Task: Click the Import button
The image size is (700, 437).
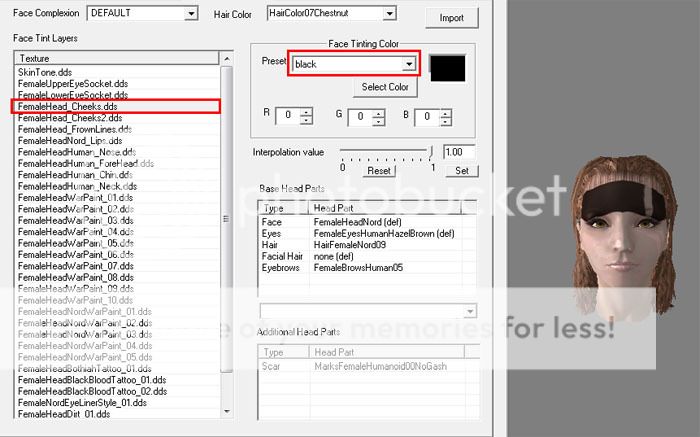Action: 451,18
